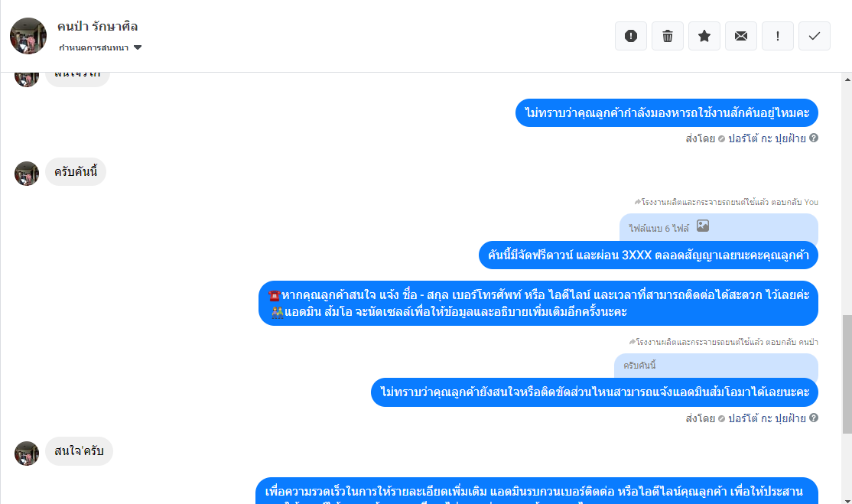Open the 6-file attachment image icon

coord(703,226)
